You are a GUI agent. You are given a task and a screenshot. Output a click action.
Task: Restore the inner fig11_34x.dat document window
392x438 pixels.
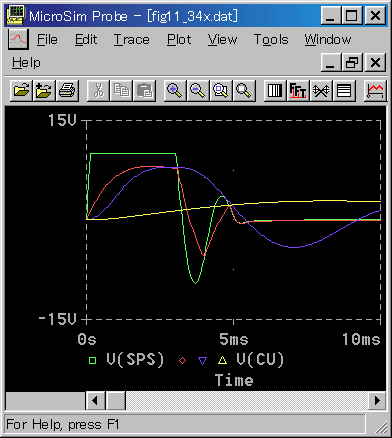(x=352, y=62)
